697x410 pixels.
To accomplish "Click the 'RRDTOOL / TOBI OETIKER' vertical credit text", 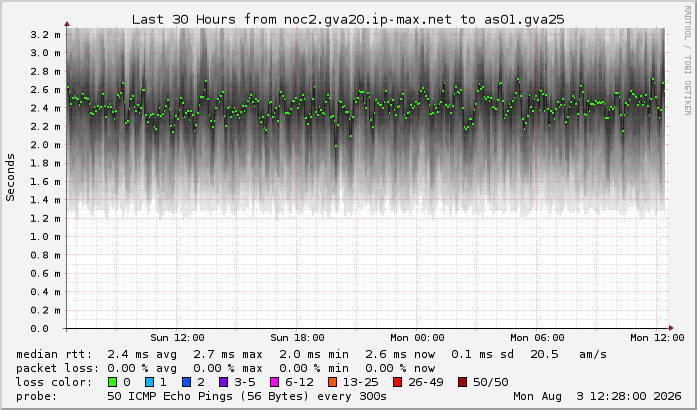I will [x=687, y=60].
